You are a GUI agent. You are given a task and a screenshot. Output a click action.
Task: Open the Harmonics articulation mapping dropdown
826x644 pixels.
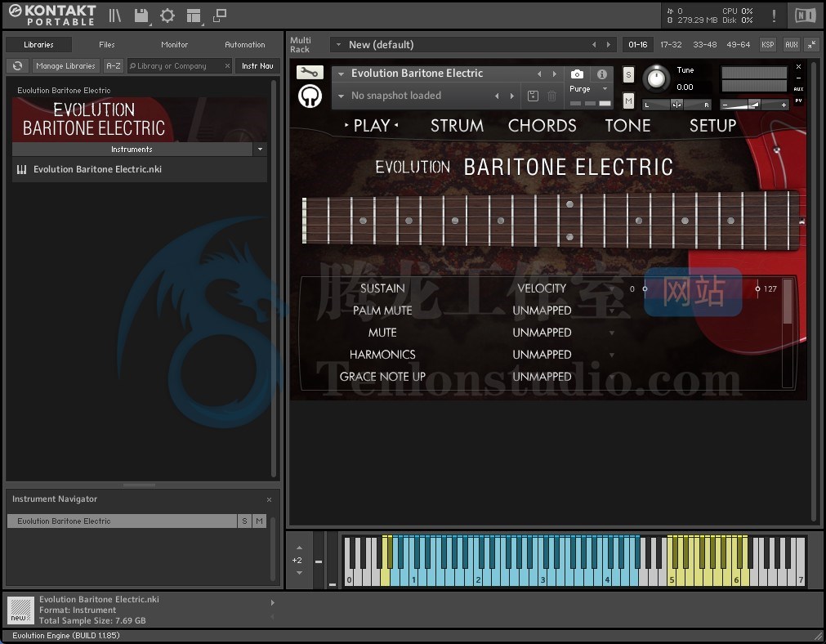coord(612,356)
